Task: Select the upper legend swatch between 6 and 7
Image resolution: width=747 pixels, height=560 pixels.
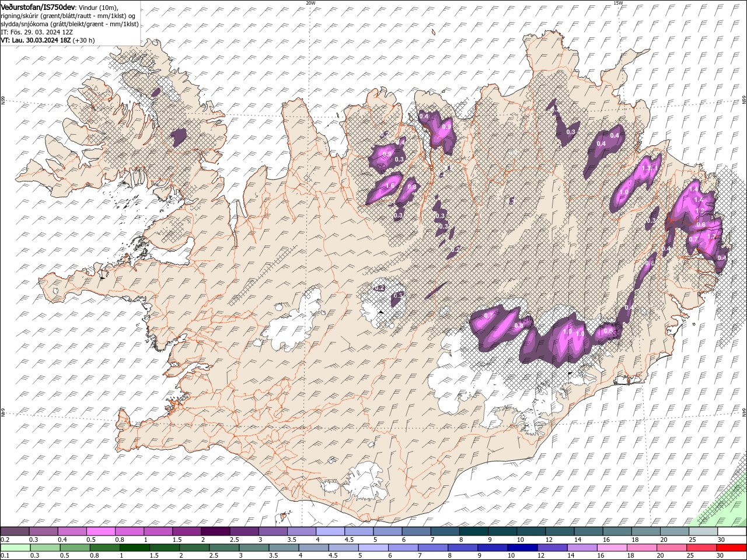Action: pyautogui.click(x=416, y=531)
